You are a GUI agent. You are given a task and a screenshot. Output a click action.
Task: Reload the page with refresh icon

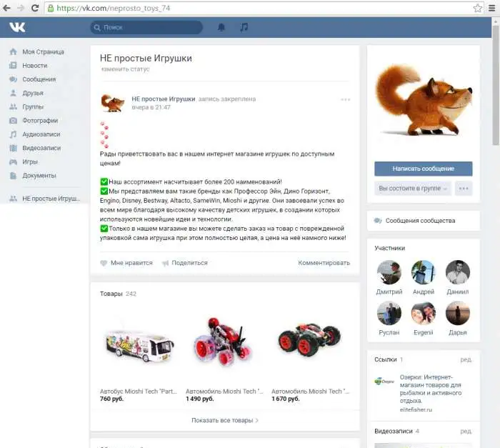[35, 8]
